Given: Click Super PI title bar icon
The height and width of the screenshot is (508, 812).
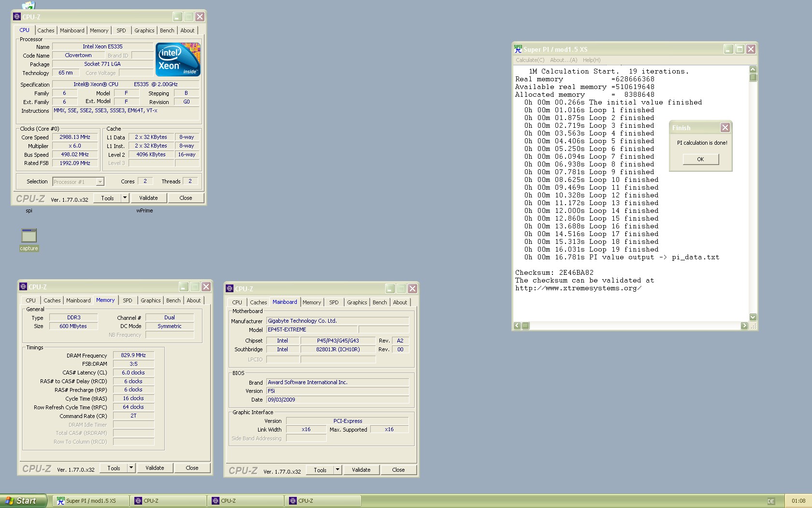Looking at the screenshot, I should [x=518, y=49].
